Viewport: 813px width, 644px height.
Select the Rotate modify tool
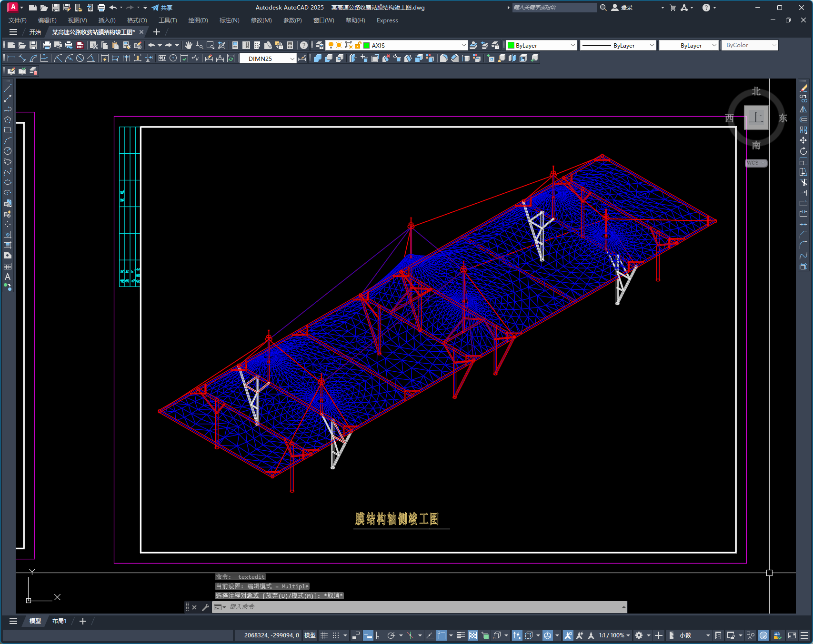click(x=803, y=151)
